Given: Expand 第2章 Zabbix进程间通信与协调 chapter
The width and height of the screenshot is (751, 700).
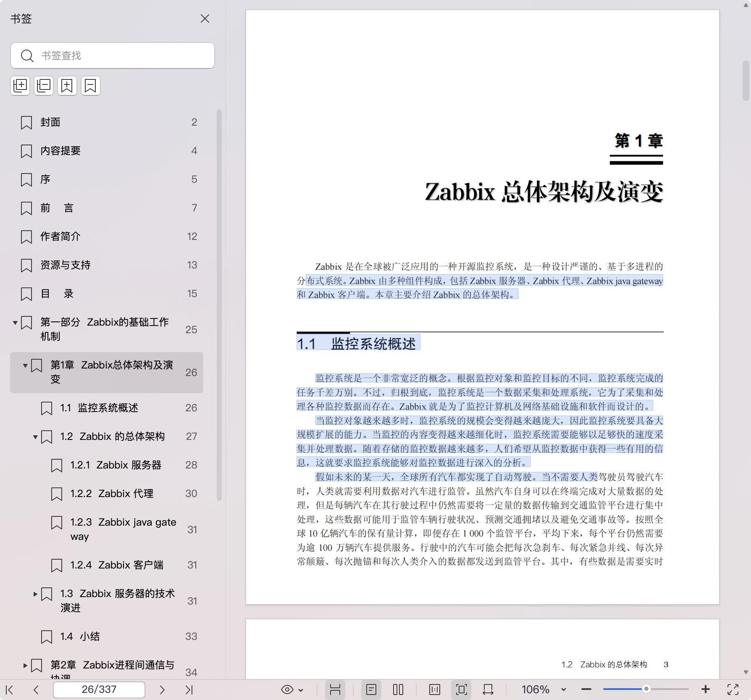Looking at the screenshot, I should [25, 666].
